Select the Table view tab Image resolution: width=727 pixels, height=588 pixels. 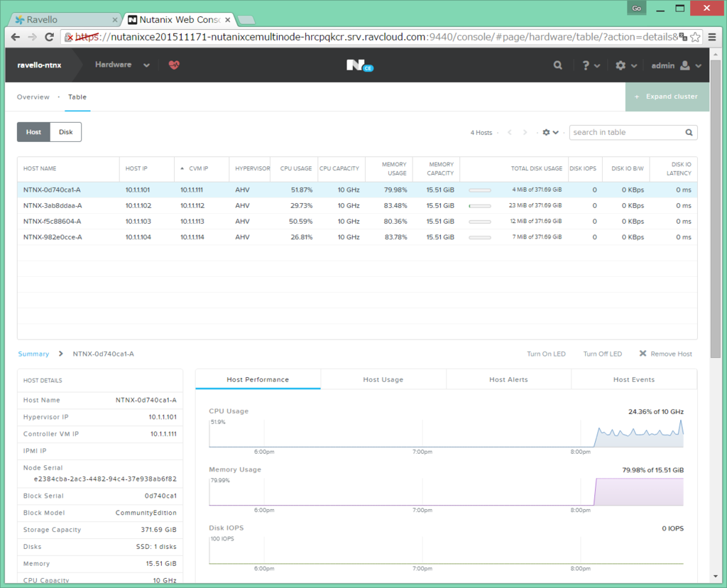click(x=77, y=97)
